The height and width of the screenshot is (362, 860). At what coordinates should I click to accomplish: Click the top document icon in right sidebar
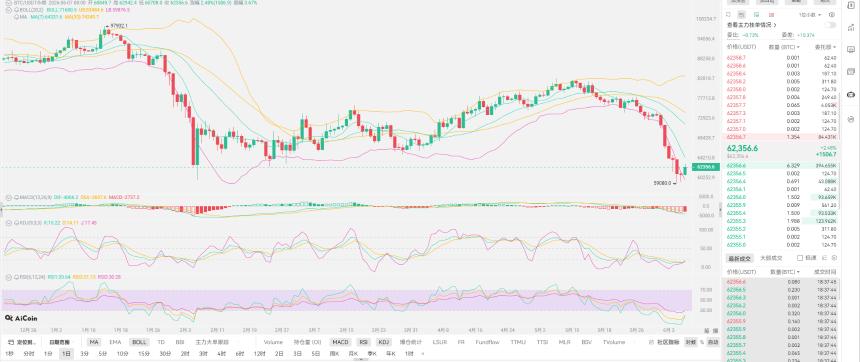click(851, 5)
